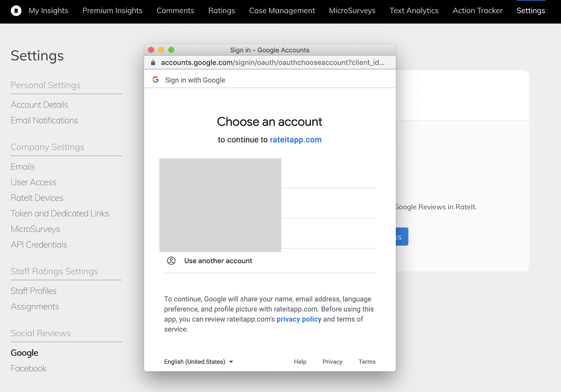Select Google under Social Reviews

click(x=25, y=353)
